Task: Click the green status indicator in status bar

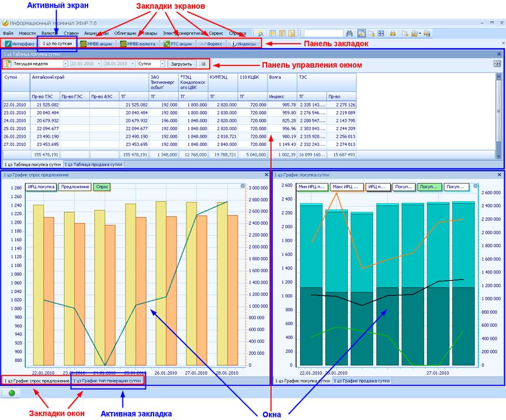Action: [x=11, y=393]
